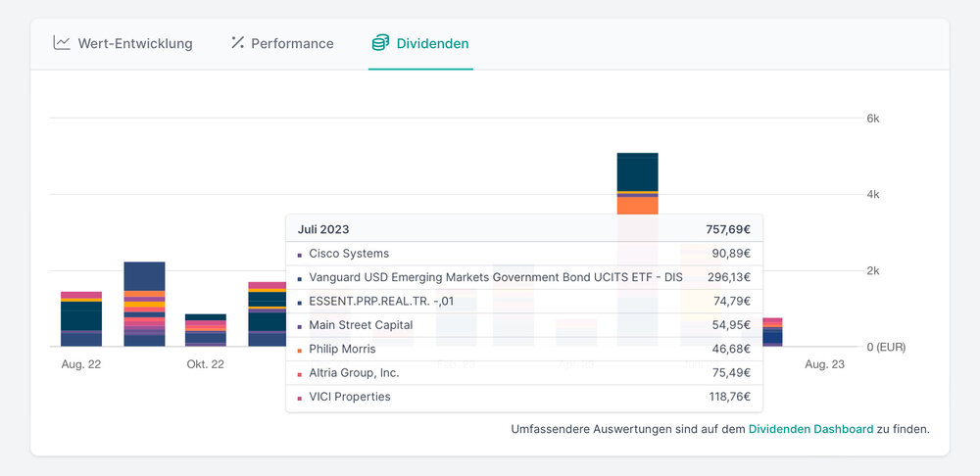This screenshot has height=476, width=980.
Task: Click the VICI Properties legend marker
Action: click(299, 398)
